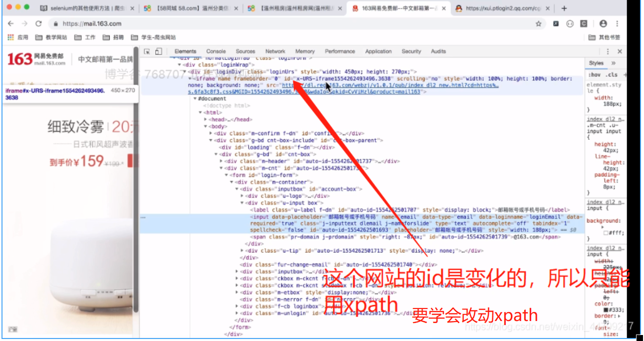
Task: Open the iframe src URL link
Action: point(344,89)
